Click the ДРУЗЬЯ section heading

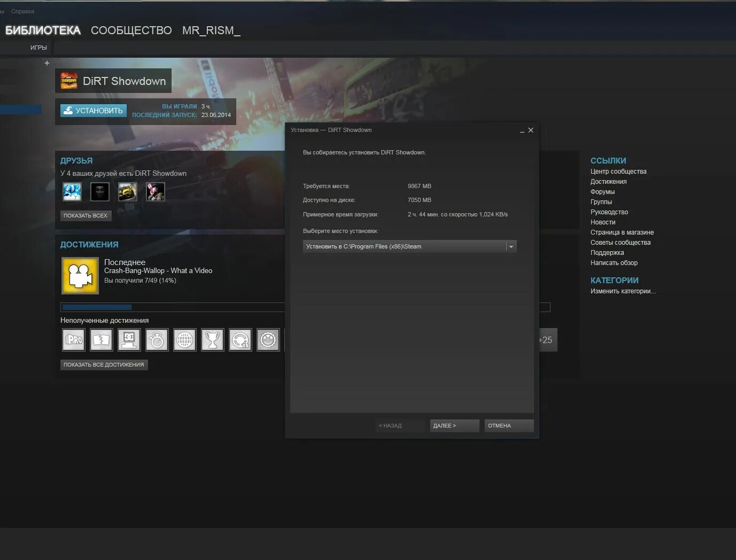(76, 161)
